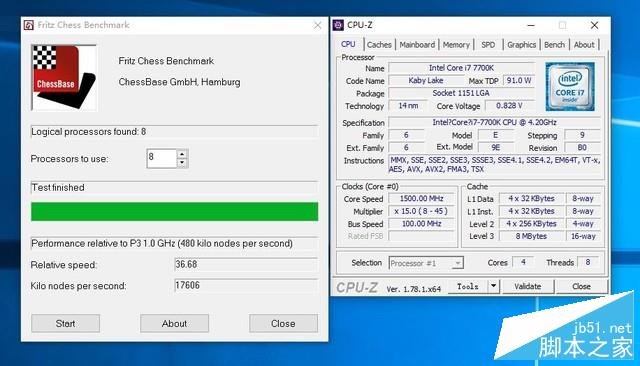Expand the Tools dropdown arrow

494,286
